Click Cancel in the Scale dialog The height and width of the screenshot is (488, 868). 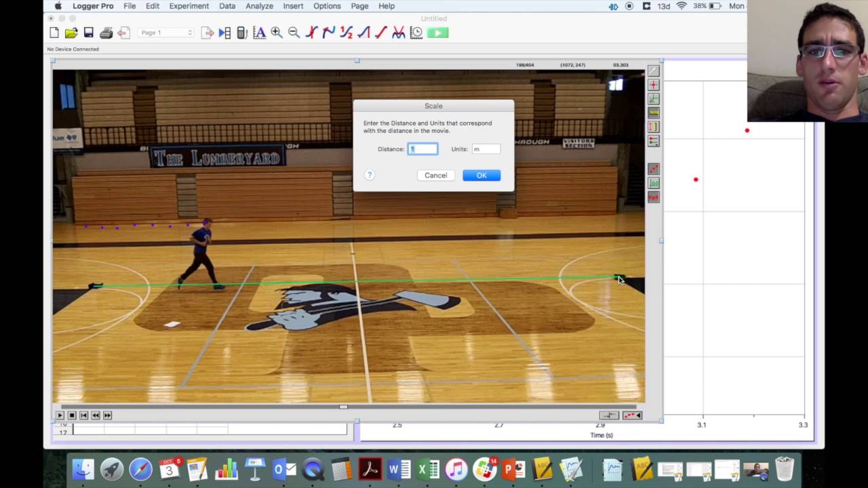[x=436, y=176]
